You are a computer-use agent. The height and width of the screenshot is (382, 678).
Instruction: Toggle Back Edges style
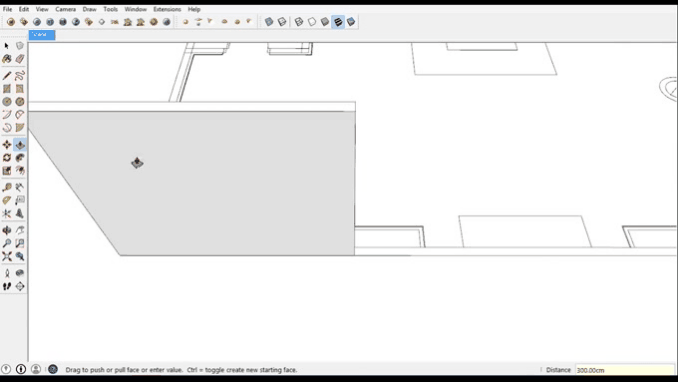[282, 22]
